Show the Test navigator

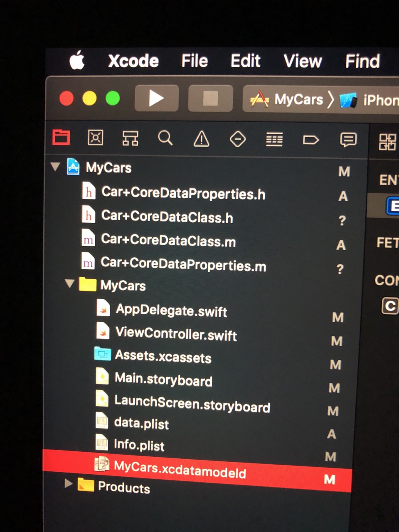(238, 139)
